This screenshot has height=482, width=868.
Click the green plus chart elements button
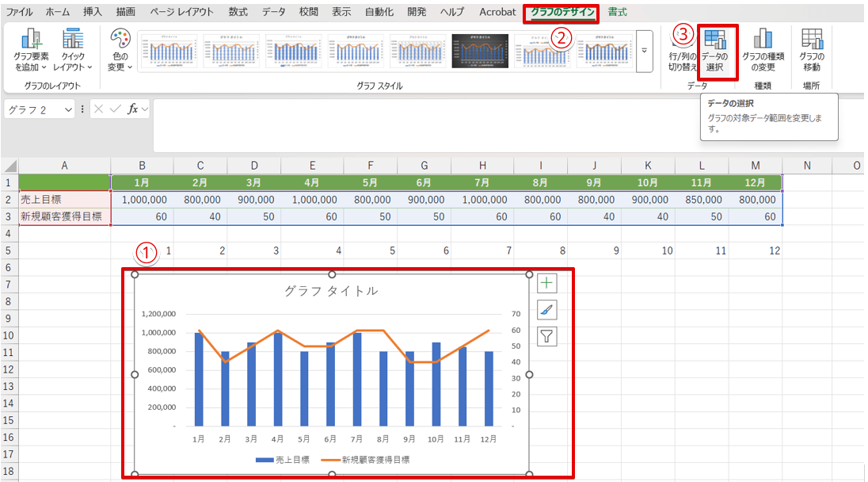547,283
